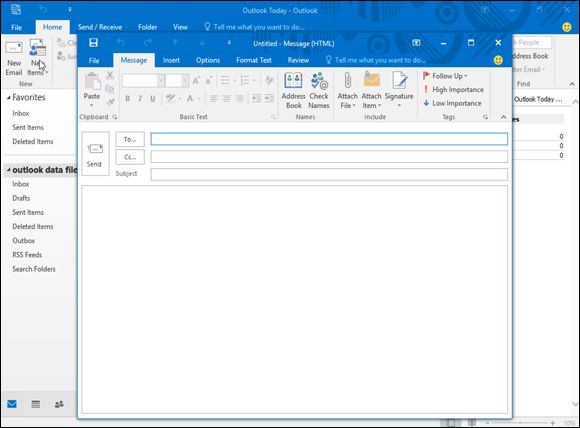Screen dimensions: 580x428
Task: Toggle Underline formatting
Action: (x=152, y=98)
